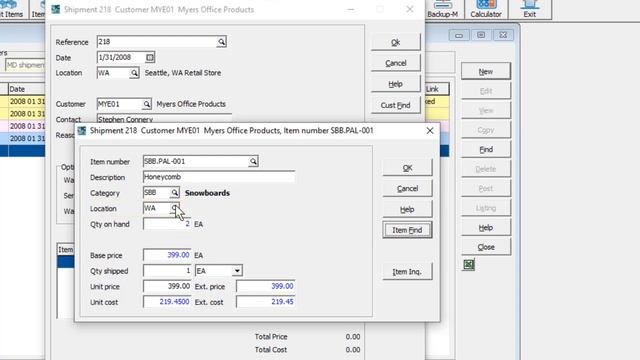Click the Ext. price field 399.00
The image size is (640, 360).
click(x=265, y=286)
